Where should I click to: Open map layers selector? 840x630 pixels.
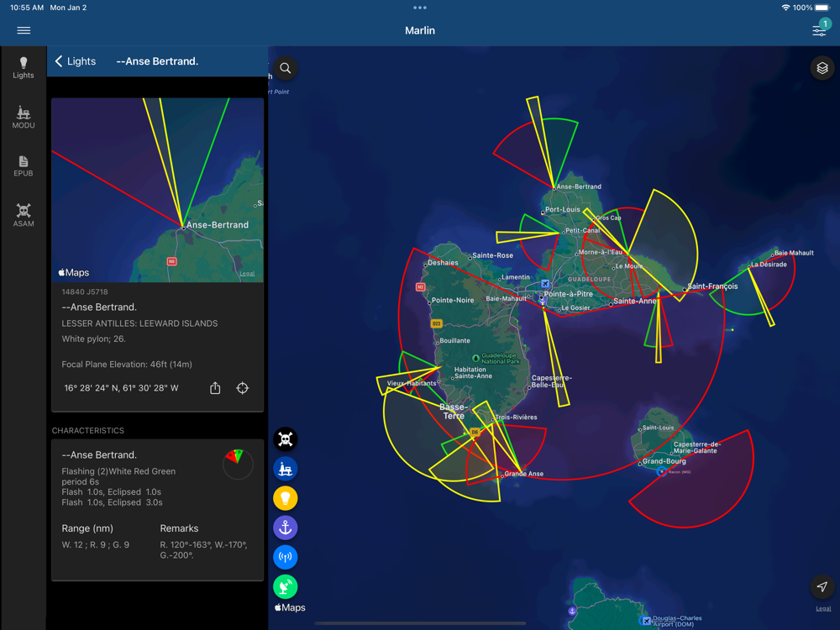(x=822, y=68)
